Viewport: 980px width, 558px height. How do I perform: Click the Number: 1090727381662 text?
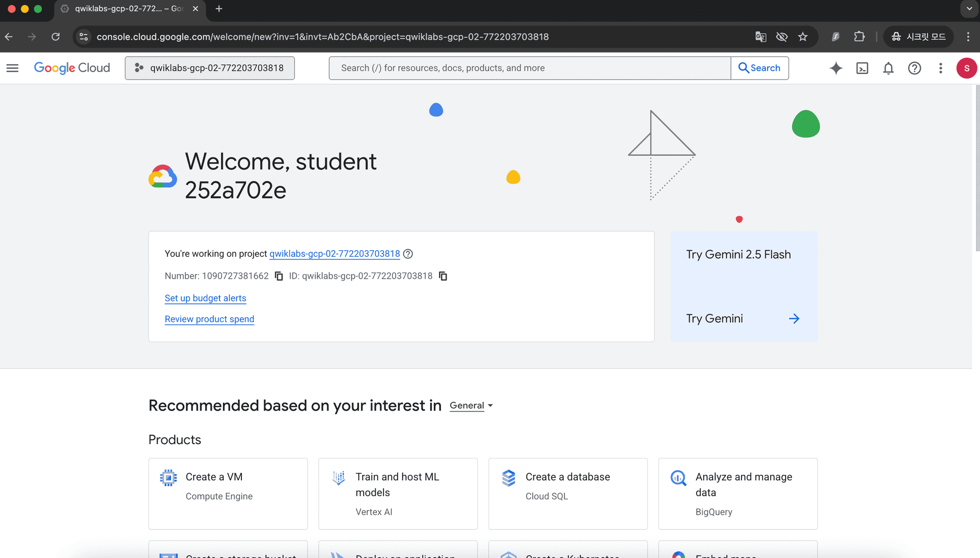(x=216, y=276)
